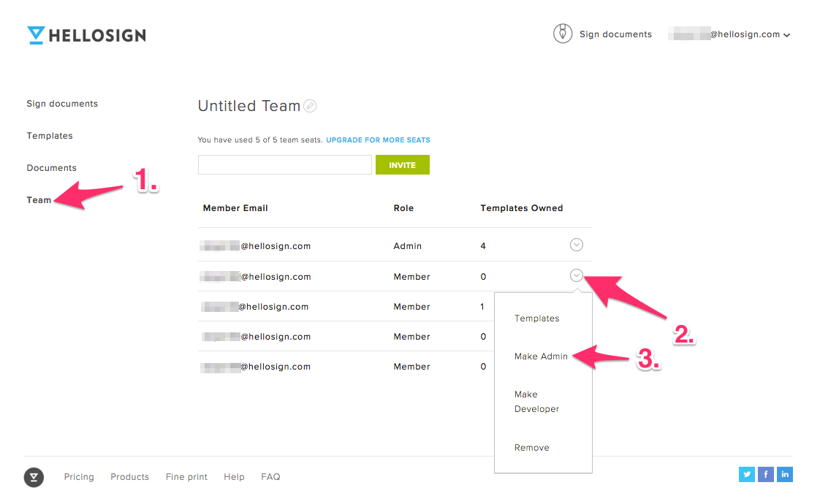
Task: Choose Make Developer from the member options menu
Action: point(536,401)
